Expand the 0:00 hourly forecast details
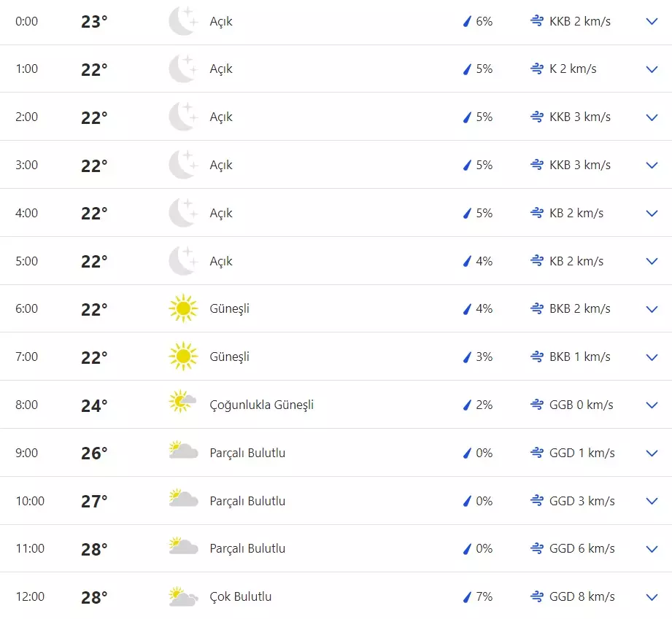The width and height of the screenshot is (672, 619). [x=652, y=22]
